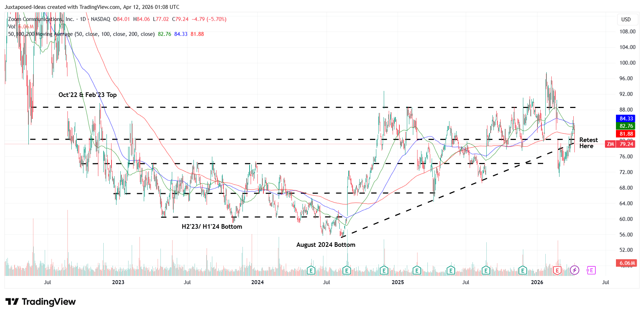Click the purple lightning bolt event icon
Screen dimensions: 644x315
(574, 271)
